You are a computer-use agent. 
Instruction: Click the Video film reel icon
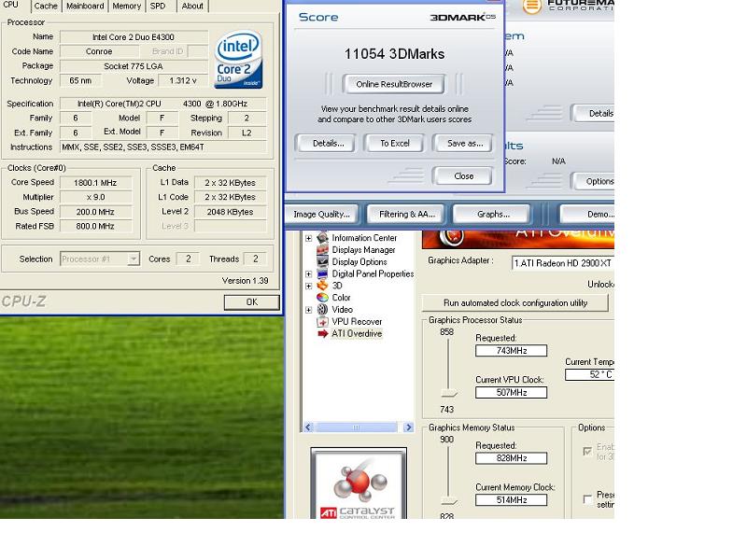pos(322,309)
